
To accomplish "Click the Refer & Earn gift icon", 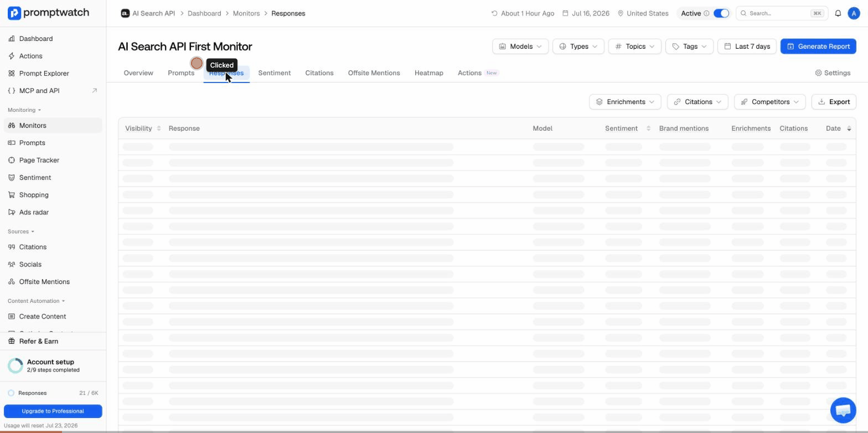I will [x=12, y=342].
